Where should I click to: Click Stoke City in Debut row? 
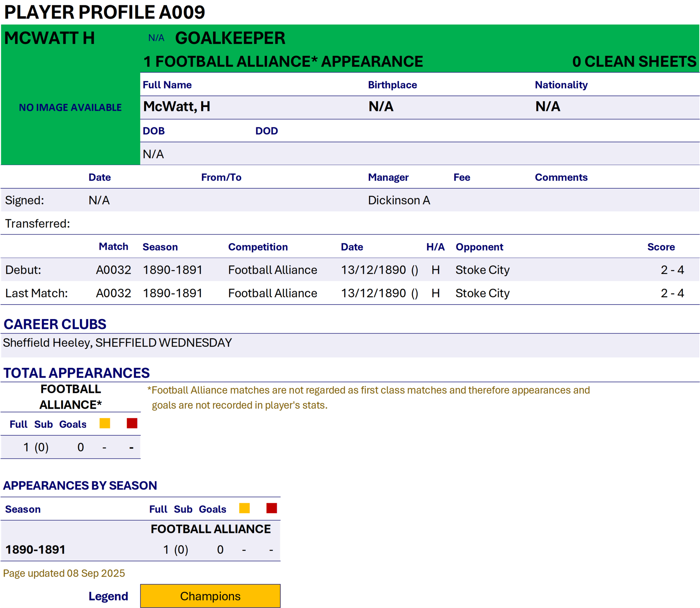point(482,270)
